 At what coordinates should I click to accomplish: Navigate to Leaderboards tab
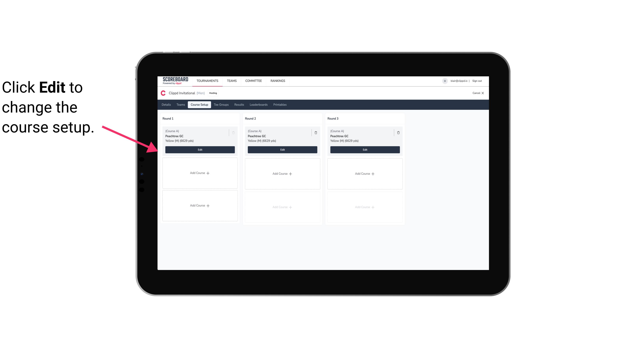click(x=259, y=105)
